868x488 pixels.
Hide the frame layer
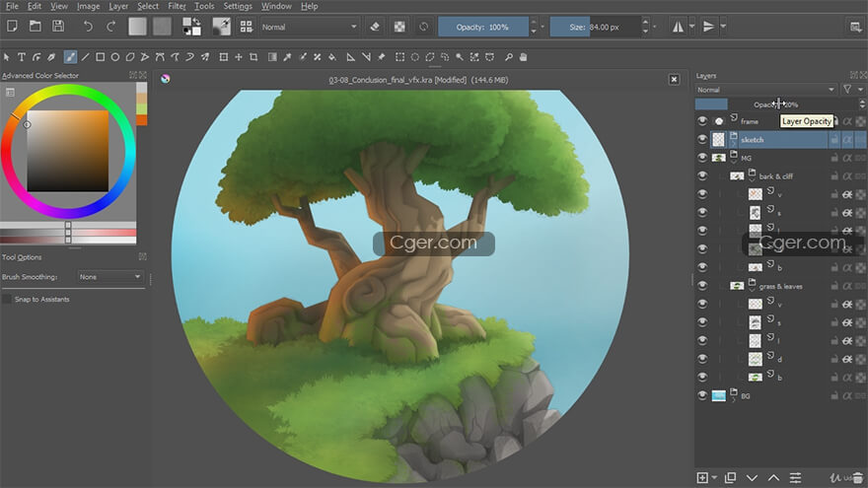[x=702, y=121]
